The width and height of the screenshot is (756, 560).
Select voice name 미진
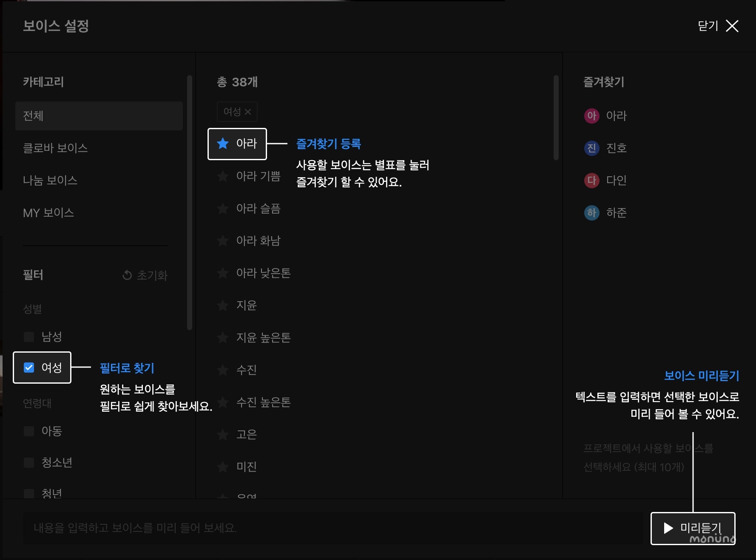tap(247, 467)
